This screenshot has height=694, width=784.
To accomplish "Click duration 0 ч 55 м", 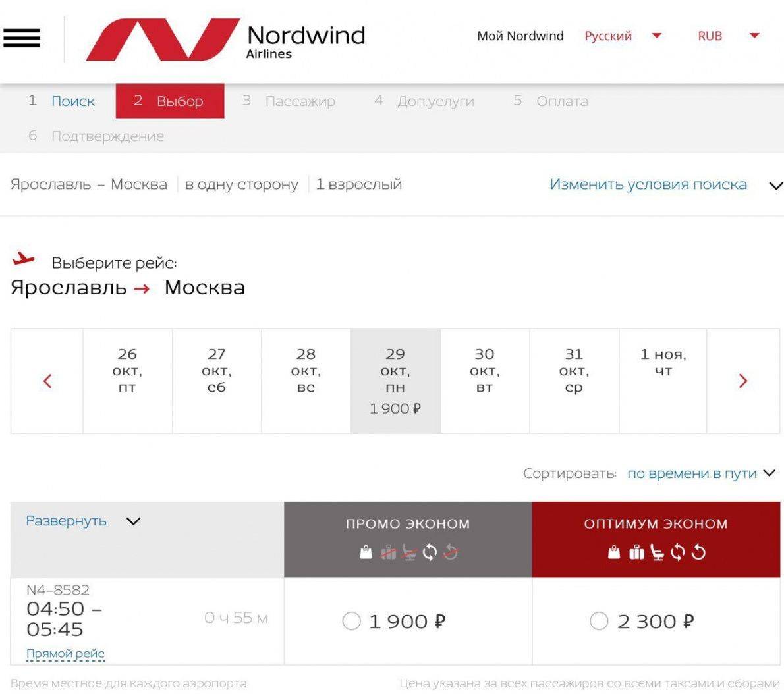I will pos(236,618).
